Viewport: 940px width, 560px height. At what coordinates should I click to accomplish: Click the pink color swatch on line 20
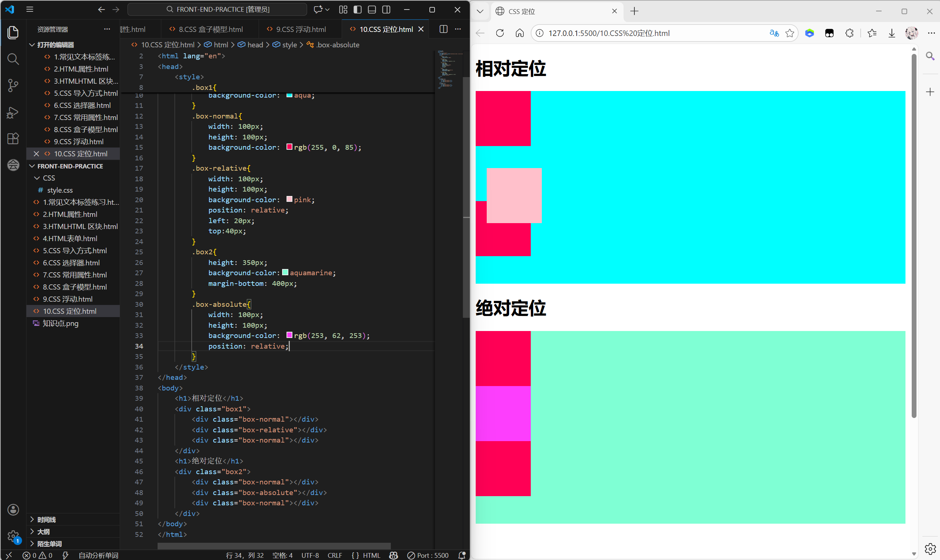289,199
